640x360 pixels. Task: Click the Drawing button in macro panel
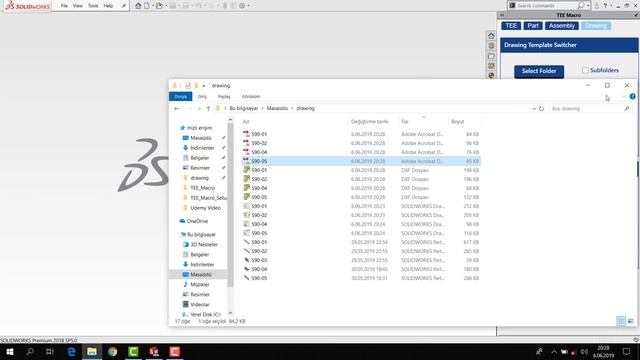596,26
